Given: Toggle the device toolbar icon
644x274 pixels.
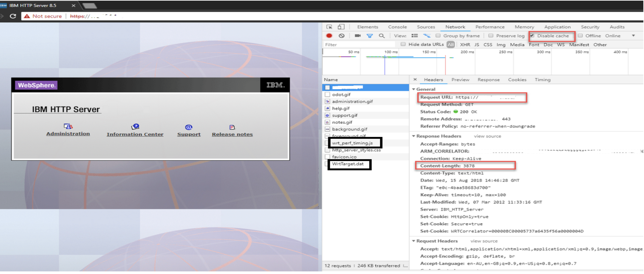Looking at the screenshot, I should click(341, 27).
